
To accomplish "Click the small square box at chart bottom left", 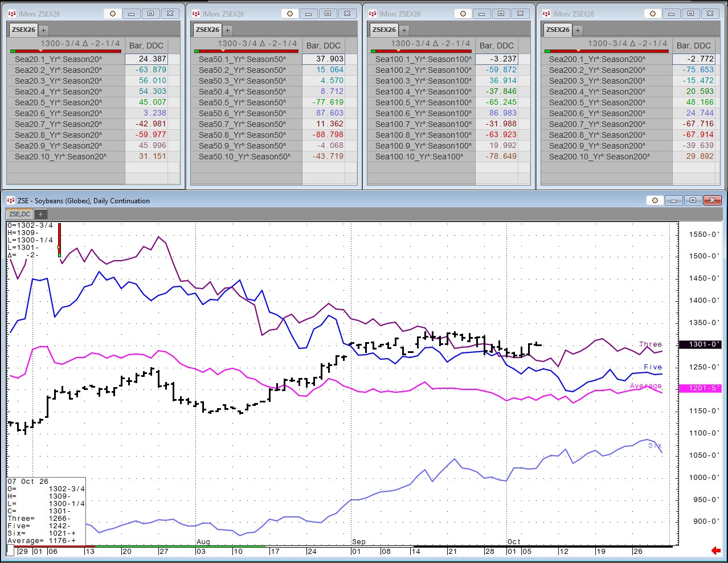I will [x=10, y=550].
